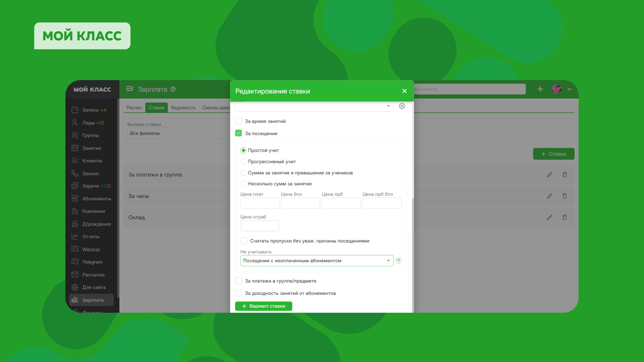Open the Расчет tab
The image size is (644, 362).
pyautogui.click(x=134, y=108)
